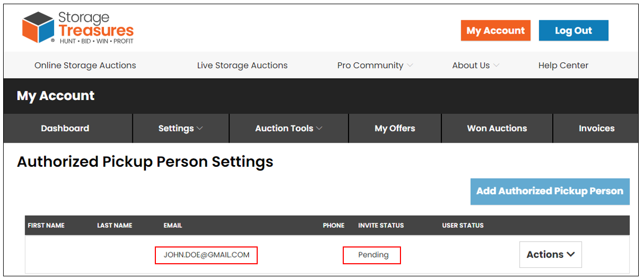This screenshot has width=644, height=280.
Task: Open Live Storage Auctions page
Action: [x=242, y=66]
